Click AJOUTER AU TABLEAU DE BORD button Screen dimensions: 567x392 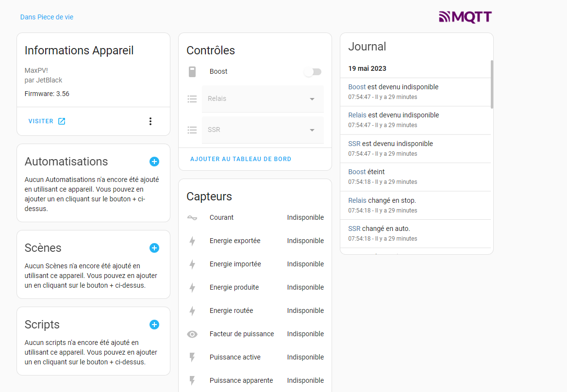click(x=241, y=159)
